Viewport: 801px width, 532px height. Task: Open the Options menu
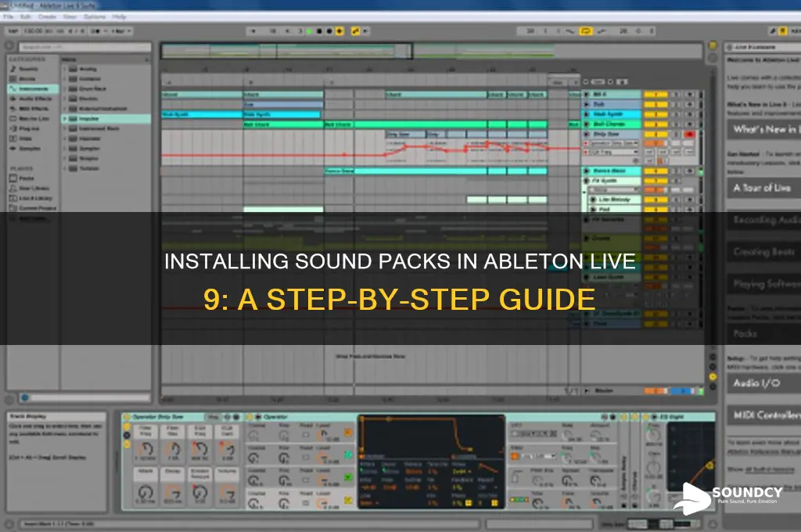95,16
